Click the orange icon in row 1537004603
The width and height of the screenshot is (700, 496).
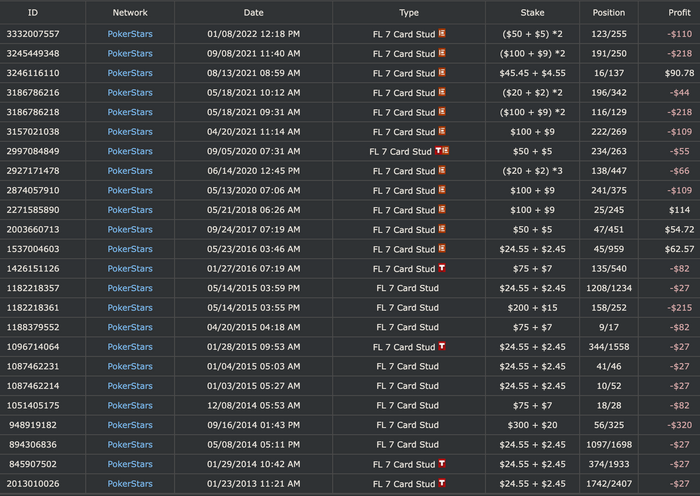443,249
